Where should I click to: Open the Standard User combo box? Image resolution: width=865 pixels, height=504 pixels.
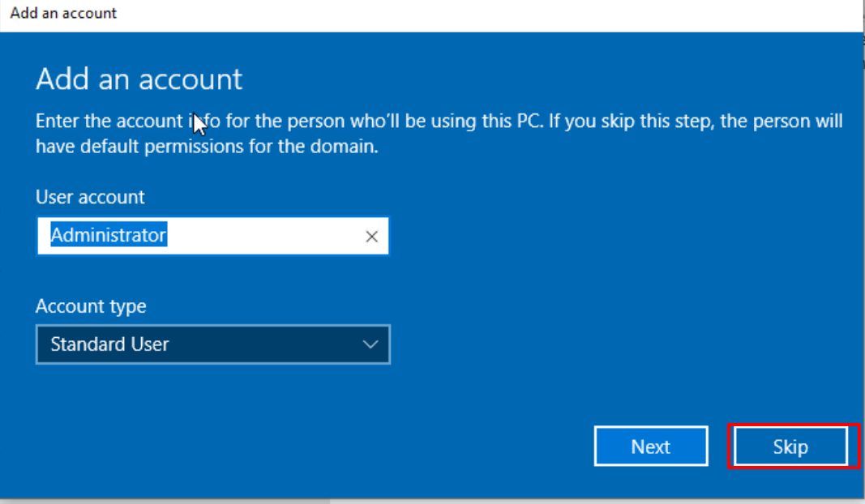(x=212, y=344)
